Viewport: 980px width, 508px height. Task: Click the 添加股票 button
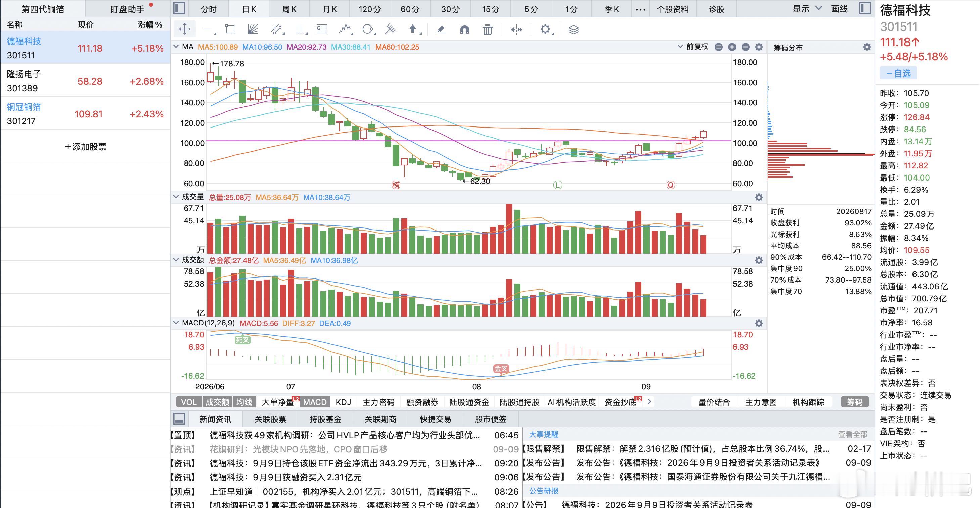[x=86, y=147]
